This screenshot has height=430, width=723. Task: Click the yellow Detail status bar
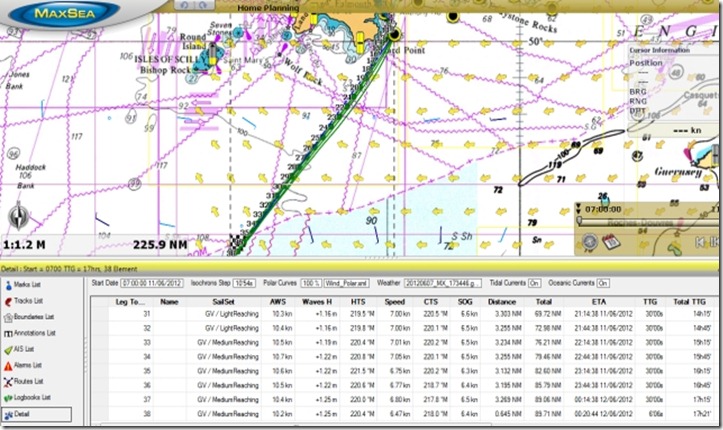coord(360,268)
